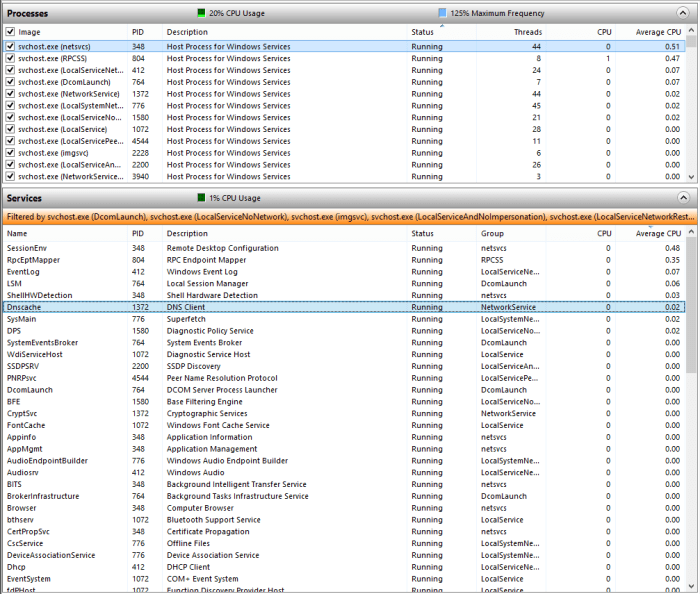
Task: Uncheck svchost.exe PID 412 checkbox
Action: (10, 70)
